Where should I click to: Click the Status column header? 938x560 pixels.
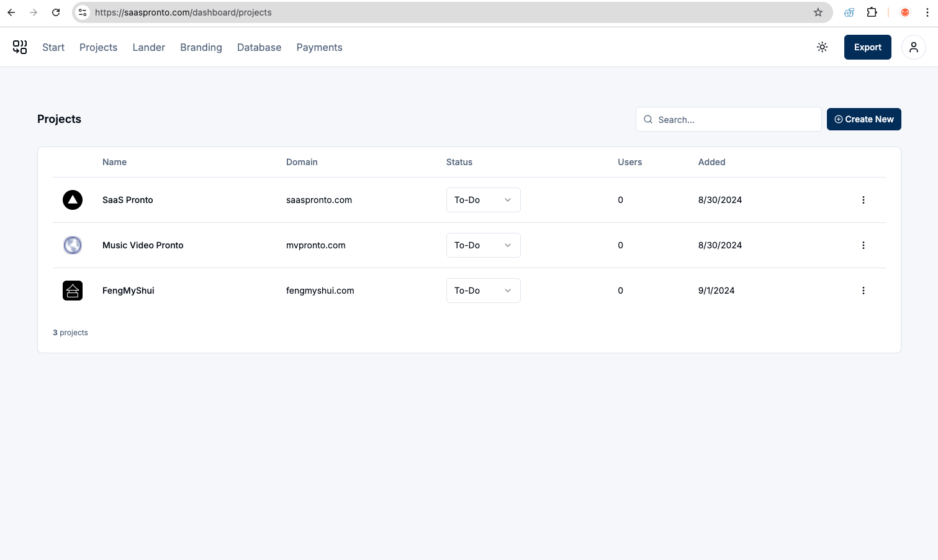point(459,162)
